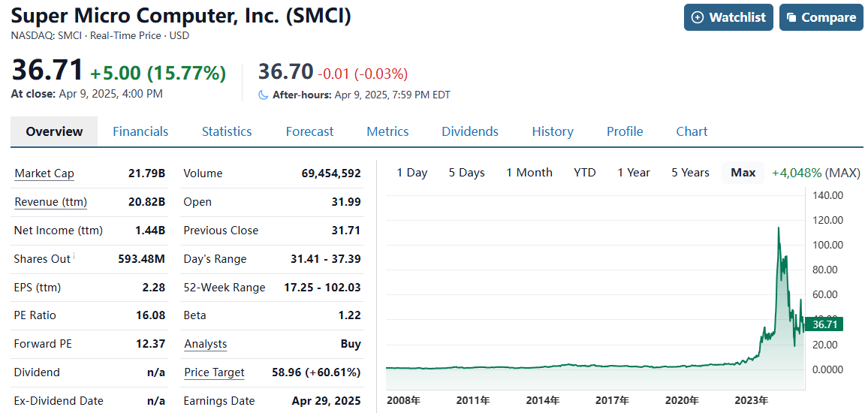Image resolution: width=868 pixels, height=413 pixels.
Task: Switch to the Statistics tab
Action: (227, 131)
